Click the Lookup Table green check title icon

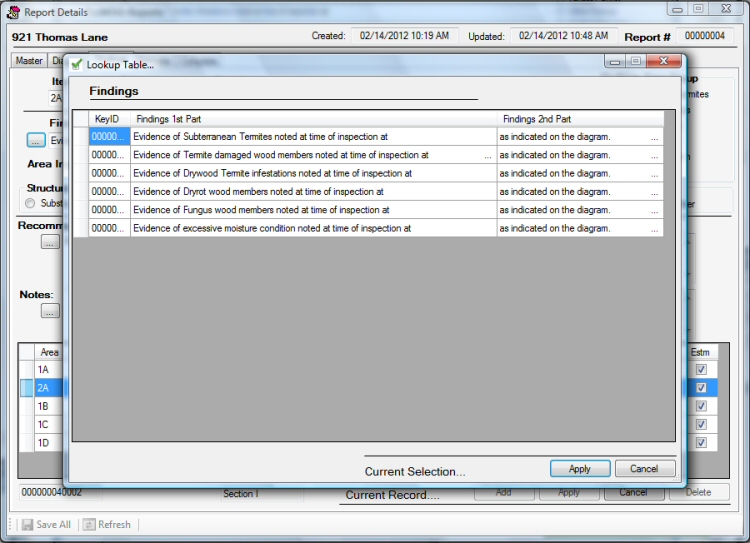point(77,65)
